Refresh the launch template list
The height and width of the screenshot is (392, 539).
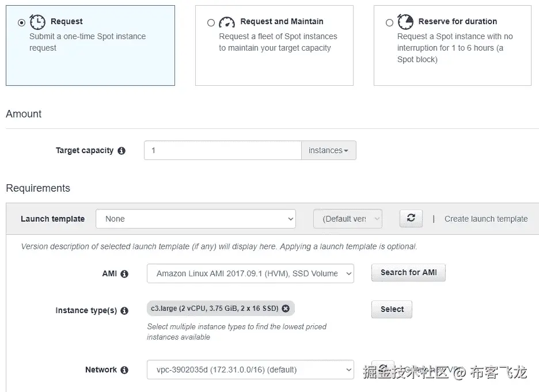[411, 218]
